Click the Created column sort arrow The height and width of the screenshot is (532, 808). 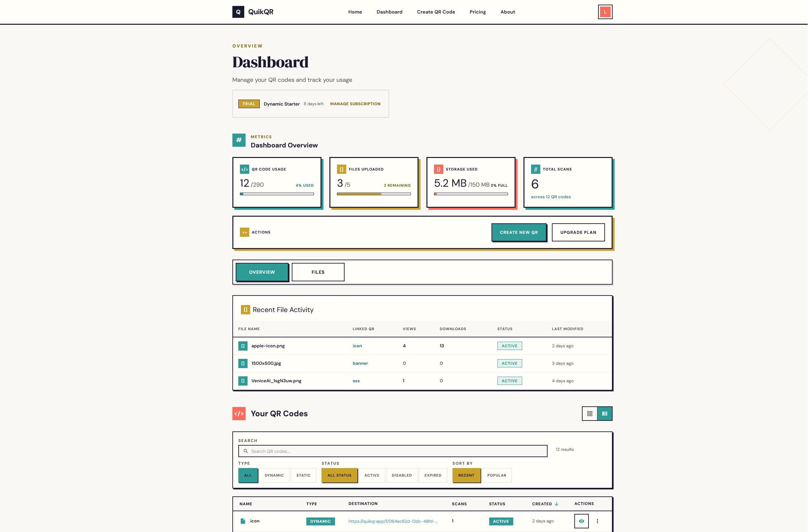click(x=557, y=504)
